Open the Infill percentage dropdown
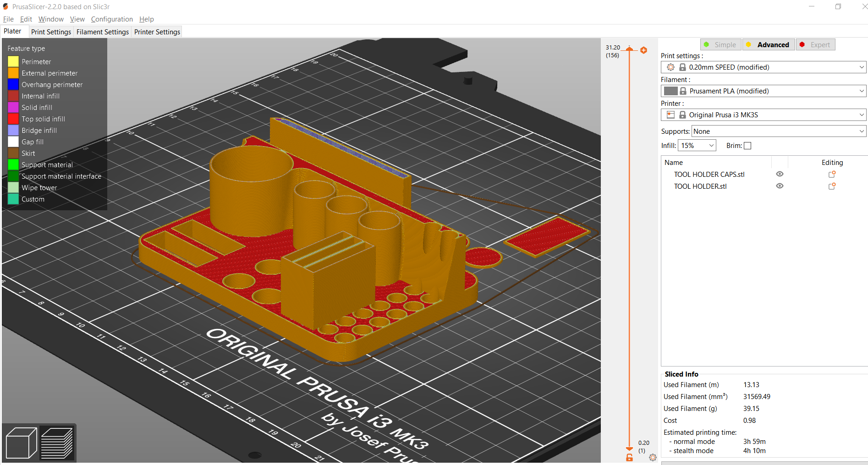 click(697, 146)
